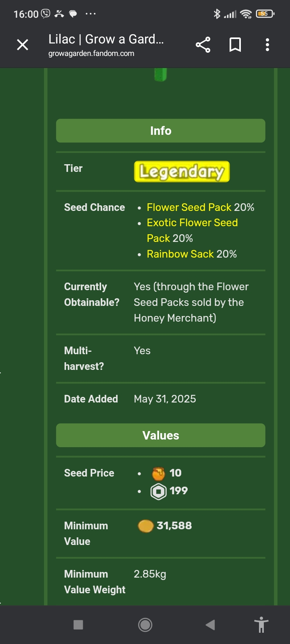Screen dimensions: 290x644
Task: Tap the growagarden.fandom.com URL text
Action: coord(91,54)
